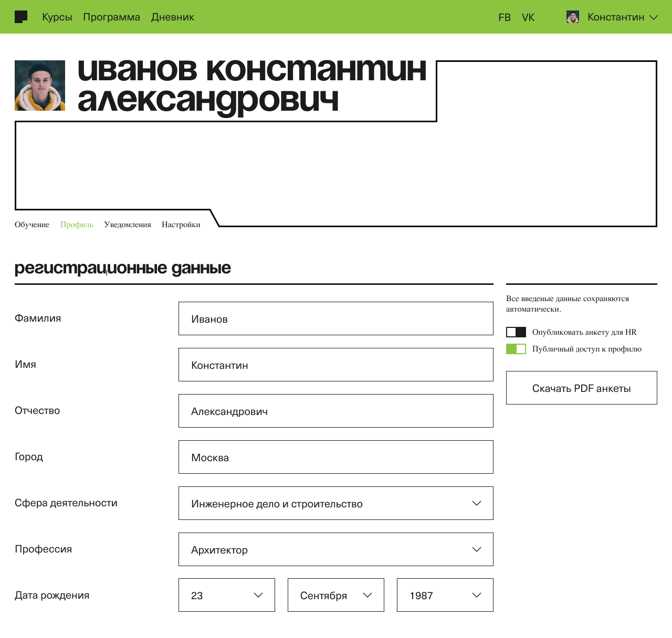Expand the Профессия dropdown showing Архитектор
Screen dimensions: 672x638
(x=336, y=549)
